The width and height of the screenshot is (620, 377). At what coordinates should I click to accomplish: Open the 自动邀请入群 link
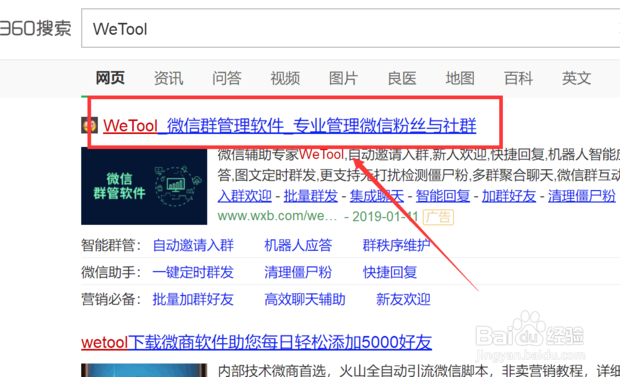[193, 245]
